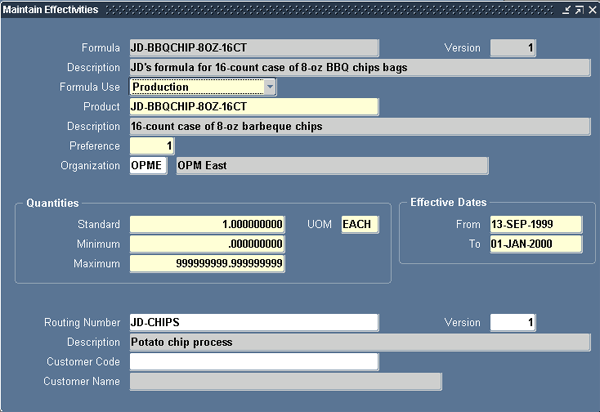This screenshot has height=412, width=600.
Task: Select the formula Version field
Action: coord(514,48)
